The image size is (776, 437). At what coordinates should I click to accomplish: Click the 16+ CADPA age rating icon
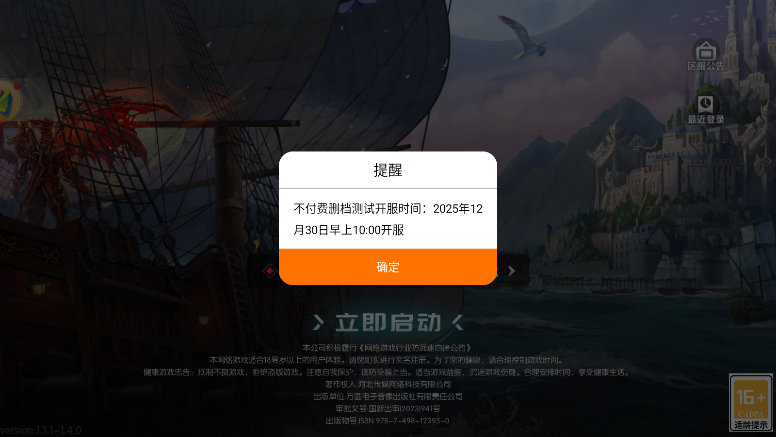751,402
